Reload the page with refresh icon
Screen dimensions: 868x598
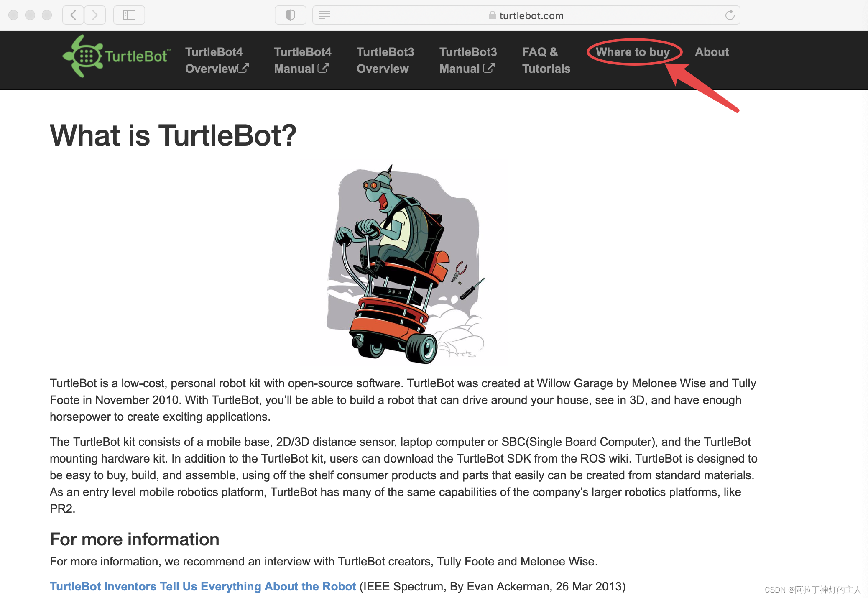[730, 15]
